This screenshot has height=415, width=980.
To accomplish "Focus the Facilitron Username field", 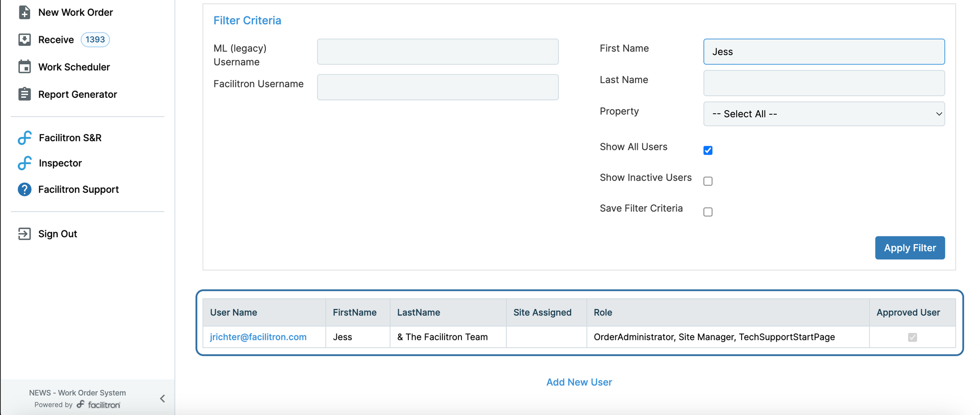I will pyautogui.click(x=437, y=87).
